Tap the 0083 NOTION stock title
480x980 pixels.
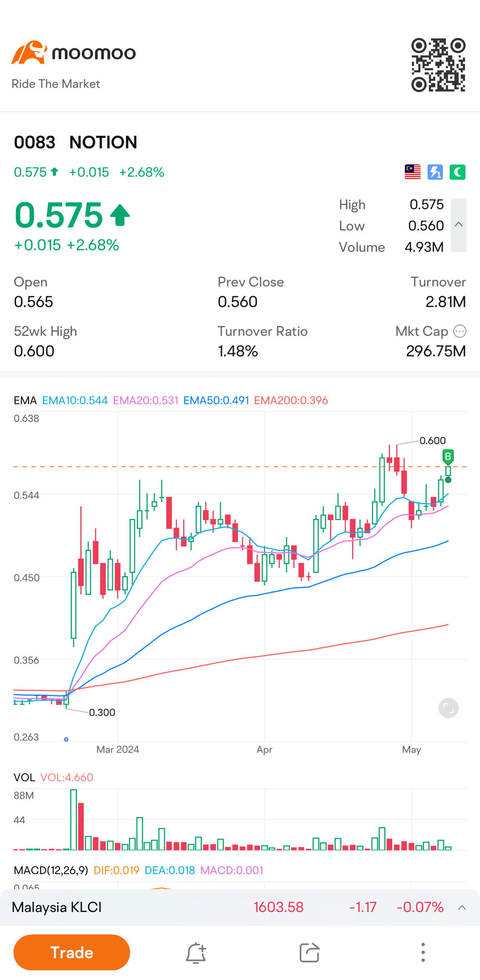coord(76,142)
